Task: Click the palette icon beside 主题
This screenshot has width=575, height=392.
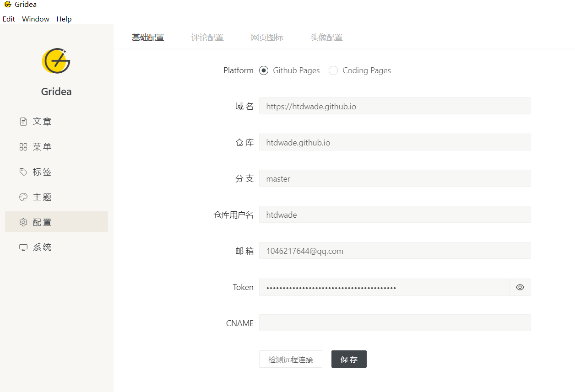Action: click(23, 197)
